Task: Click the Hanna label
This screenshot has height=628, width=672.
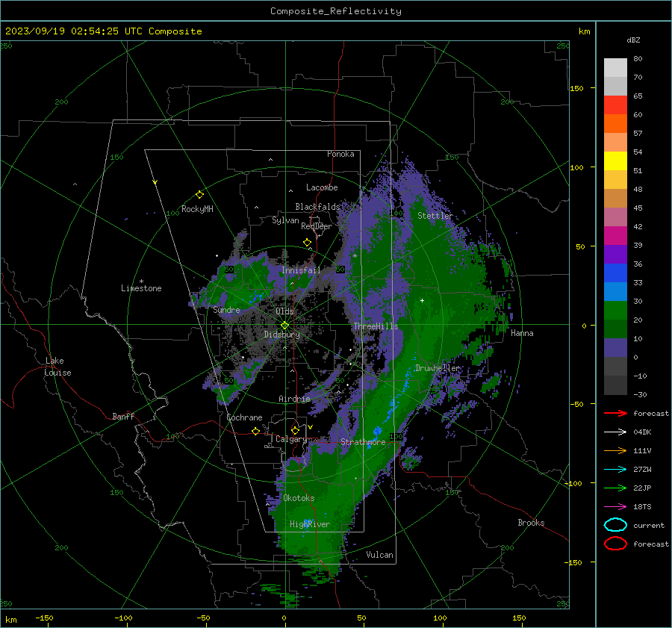Action: click(522, 333)
